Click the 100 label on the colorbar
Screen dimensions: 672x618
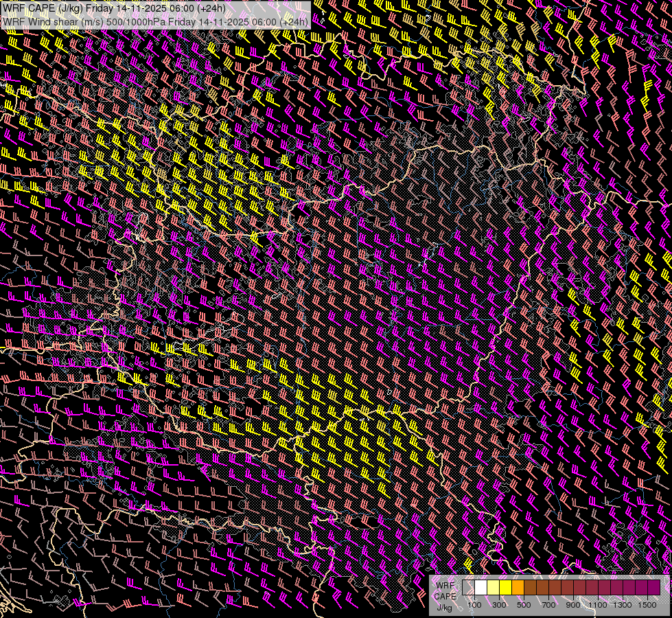[474, 605]
